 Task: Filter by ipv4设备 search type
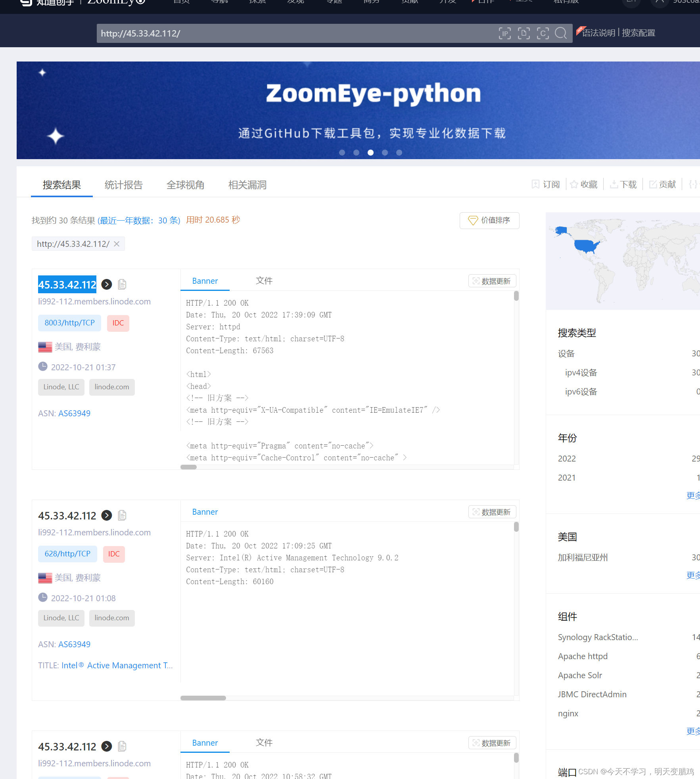click(x=581, y=373)
